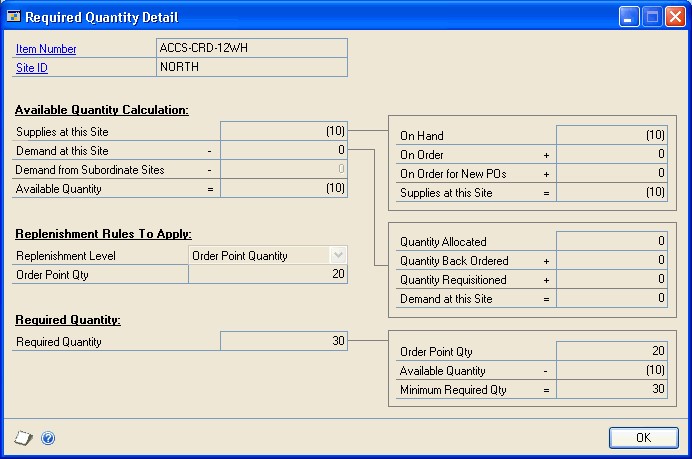Click the Quantity Allocated label
The height and width of the screenshot is (459, 692).
click(443, 242)
